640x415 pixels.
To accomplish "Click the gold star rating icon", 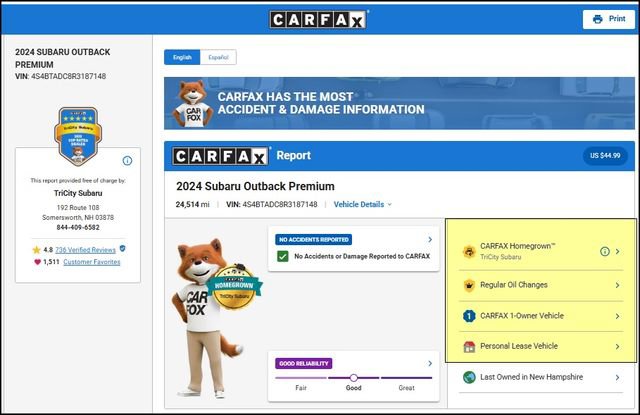I will pos(36,250).
